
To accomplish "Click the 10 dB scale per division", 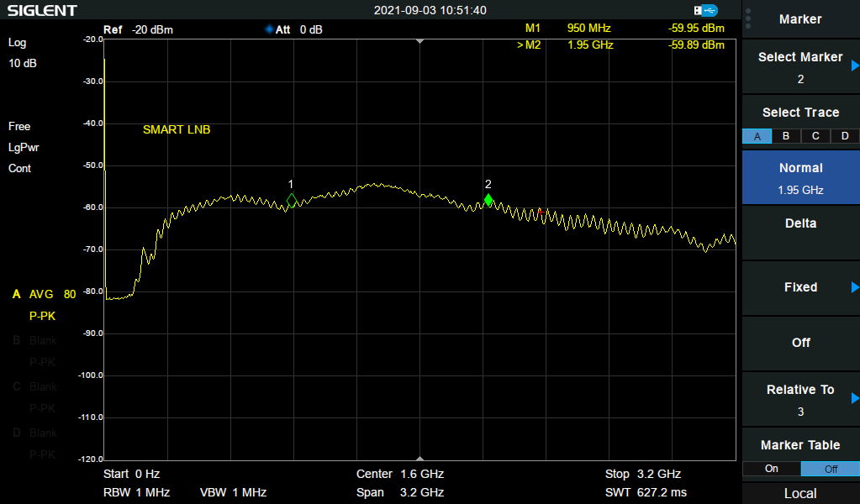I will [23, 64].
